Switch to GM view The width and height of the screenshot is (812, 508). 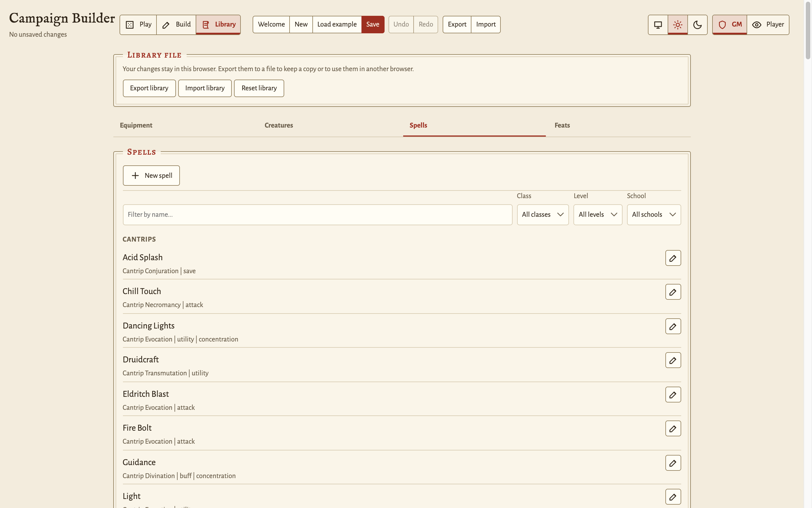(x=729, y=25)
